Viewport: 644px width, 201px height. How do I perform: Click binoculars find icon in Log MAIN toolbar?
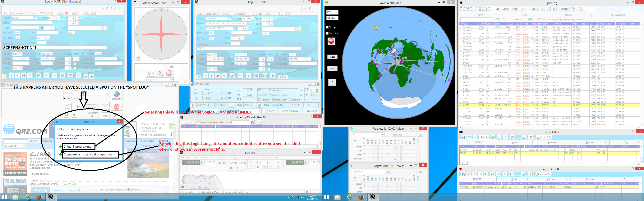tap(24, 75)
